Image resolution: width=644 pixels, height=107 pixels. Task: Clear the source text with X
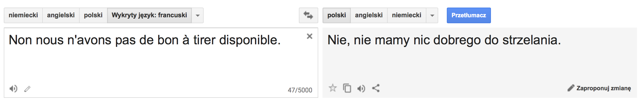point(310,36)
